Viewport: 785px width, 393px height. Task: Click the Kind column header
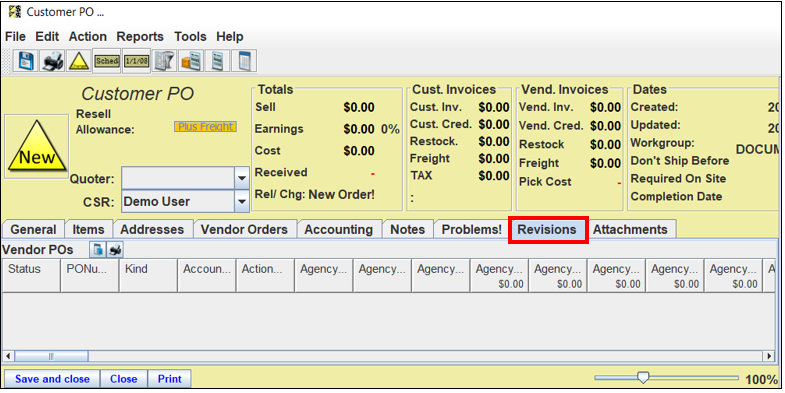(148, 275)
